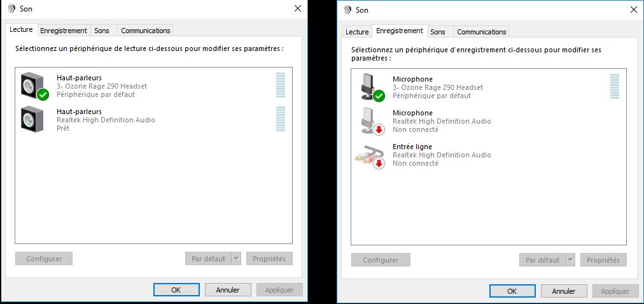This screenshot has width=644, height=304.
Task: Select Ozone Rage Z90 Headset speaker icon
Action: [34, 86]
